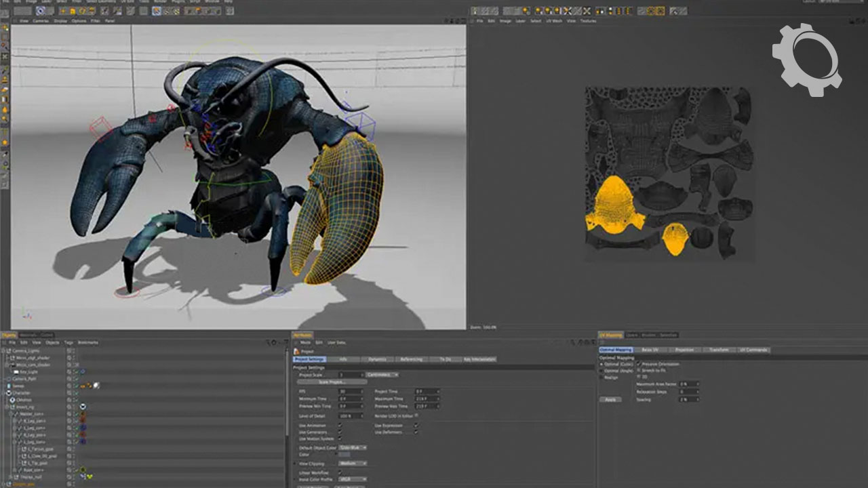868x488 pixels.
Task: Select the sphere texture tag on Sweep row
Action: 97,386
